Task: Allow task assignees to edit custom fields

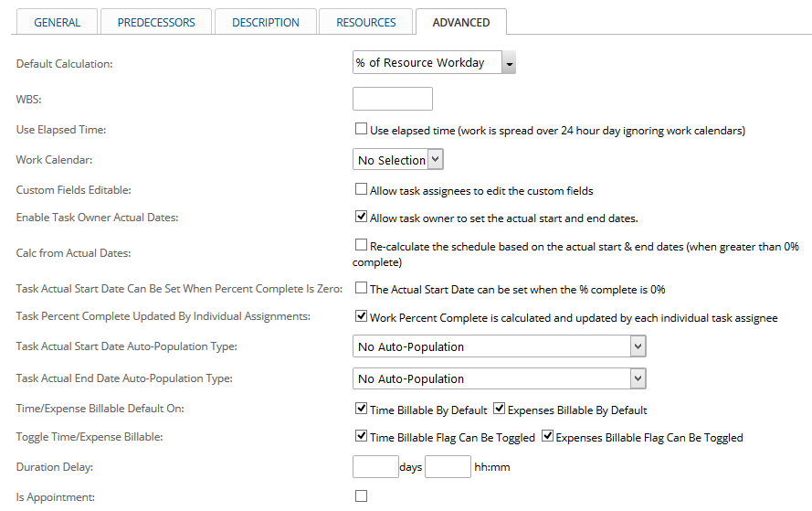Action: point(361,189)
